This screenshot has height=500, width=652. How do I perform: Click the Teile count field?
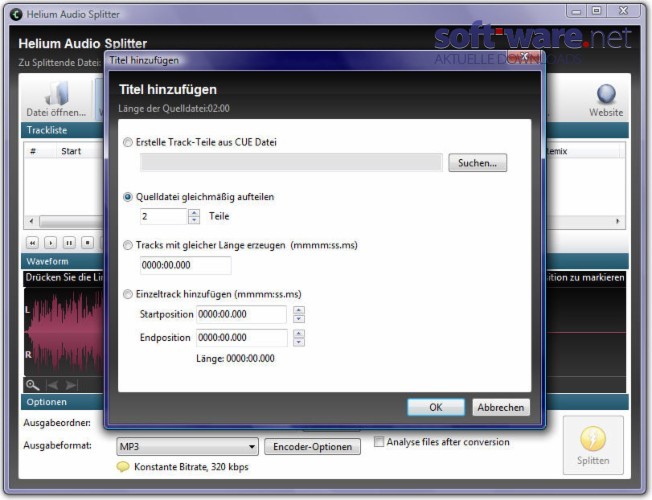pyautogui.click(x=164, y=216)
